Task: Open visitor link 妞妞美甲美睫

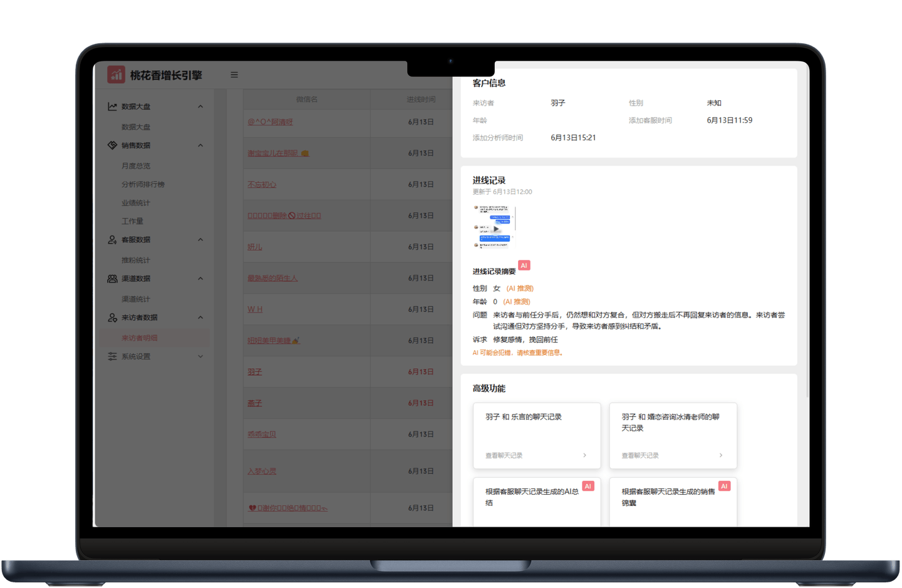Action: pos(274,341)
